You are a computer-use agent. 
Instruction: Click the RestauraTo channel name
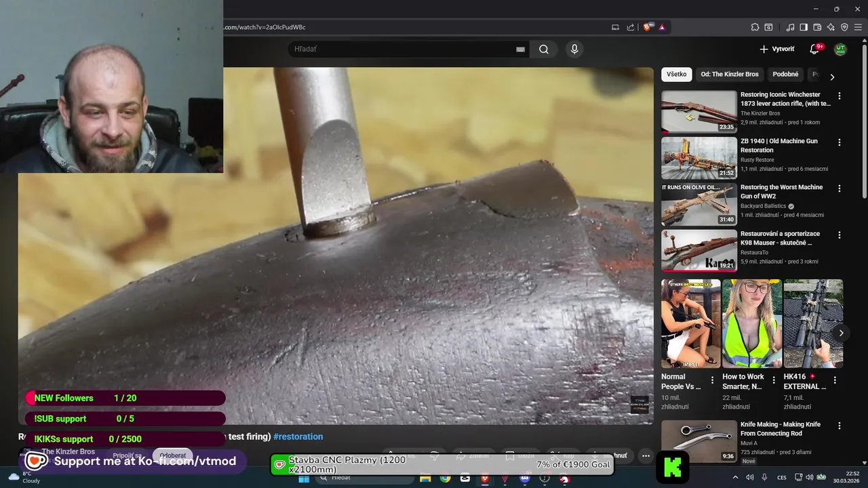point(755,253)
